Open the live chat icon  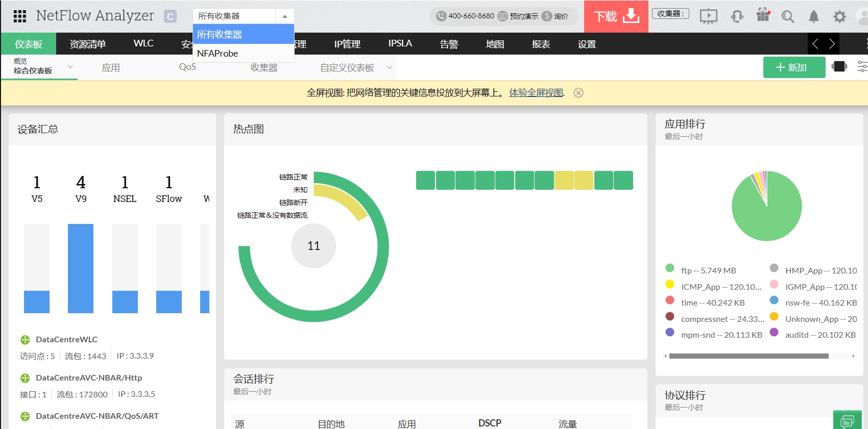point(847,421)
